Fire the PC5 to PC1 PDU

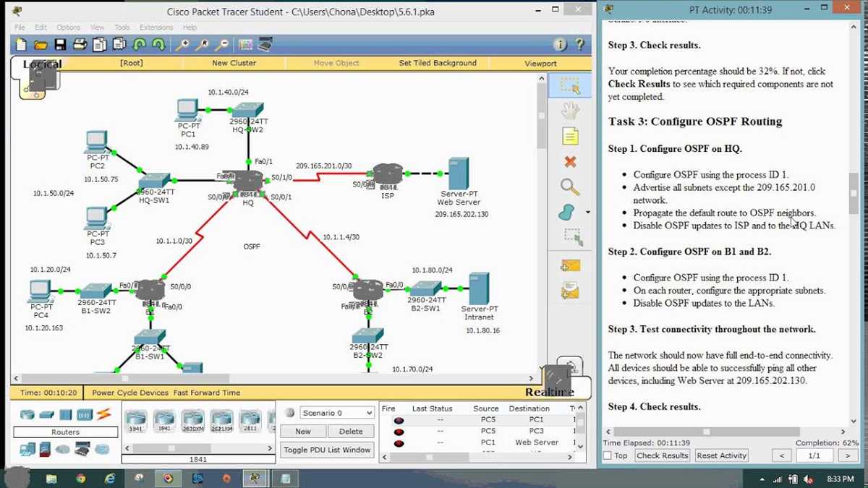click(x=399, y=419)
